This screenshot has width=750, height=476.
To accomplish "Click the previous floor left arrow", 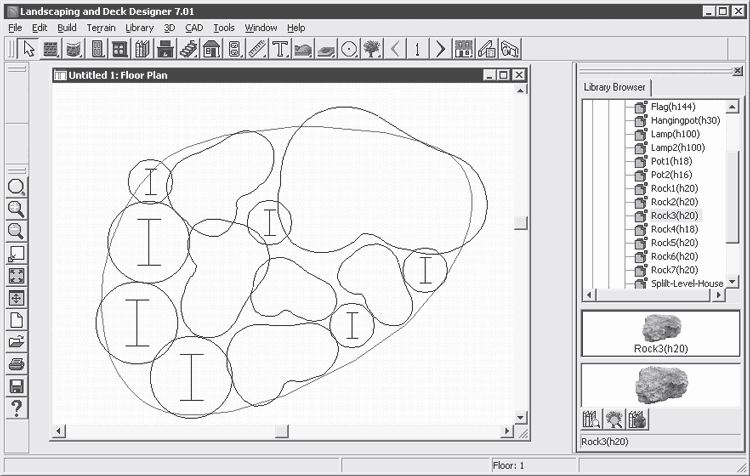I will (395, 48).
